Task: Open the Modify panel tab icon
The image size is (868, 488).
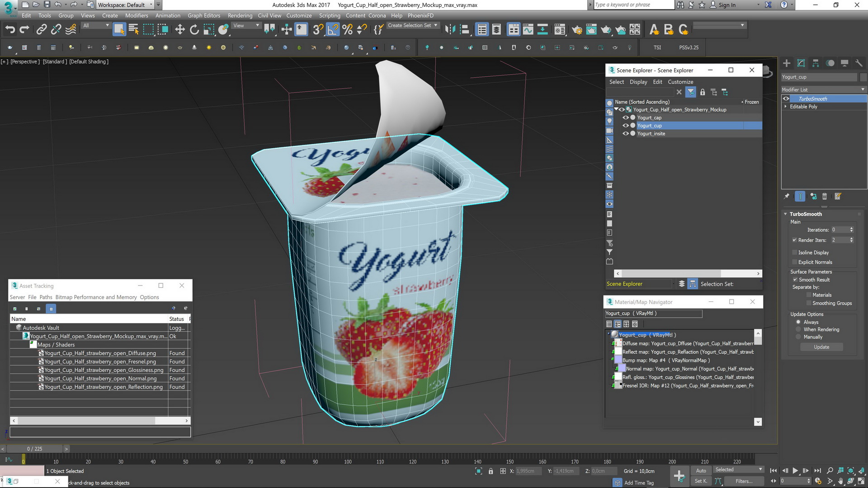Action: click(801, 63)
